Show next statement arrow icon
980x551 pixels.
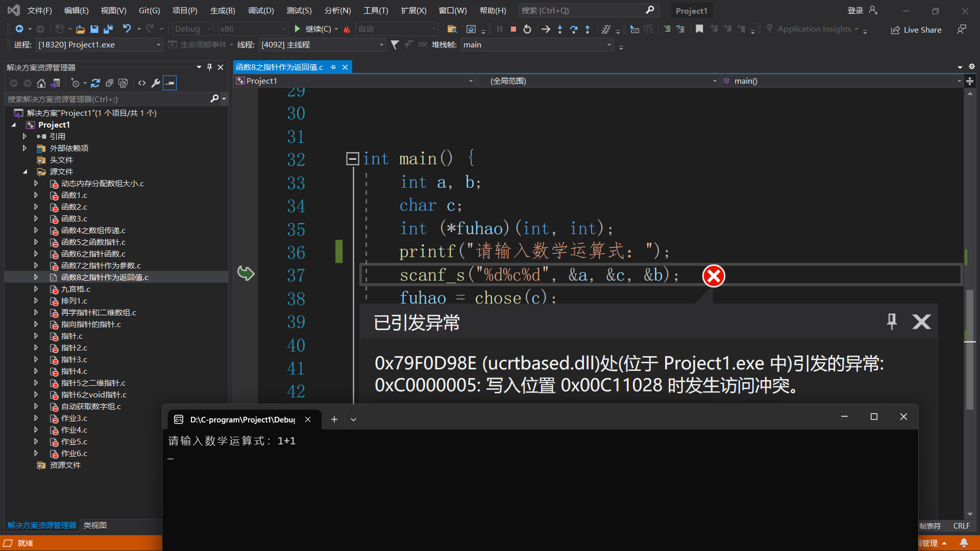546,30
